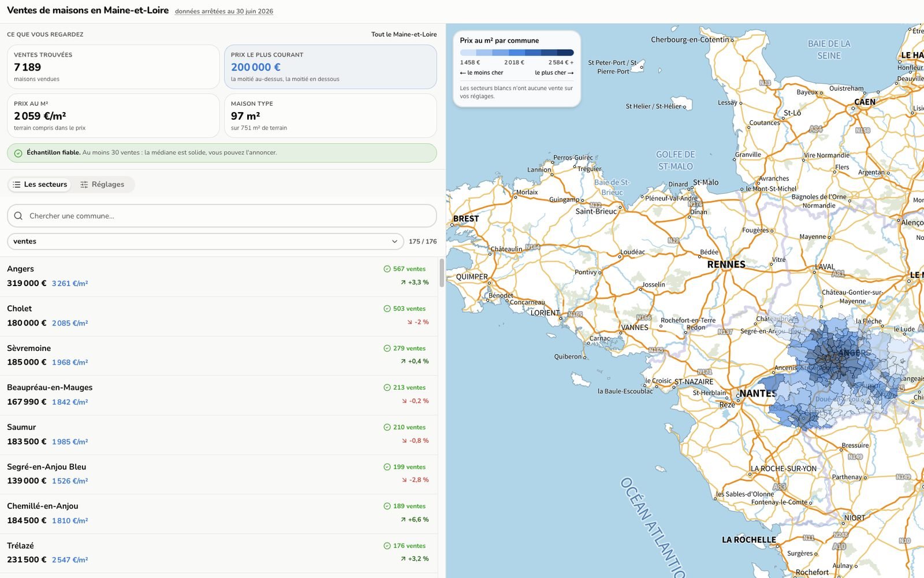Click the check icon next to 213 ventes
The width and height of the screenshot is (924, 578).
(387, 388)
